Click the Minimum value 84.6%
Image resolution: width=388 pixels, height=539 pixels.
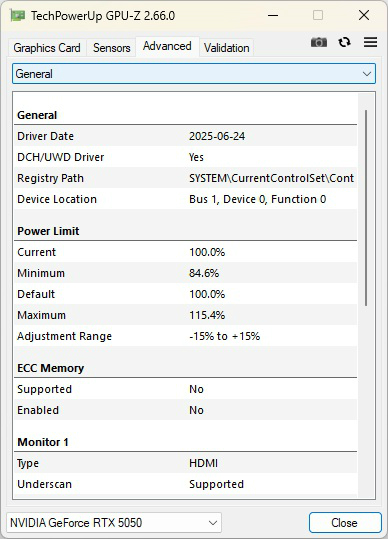(204, 273)
